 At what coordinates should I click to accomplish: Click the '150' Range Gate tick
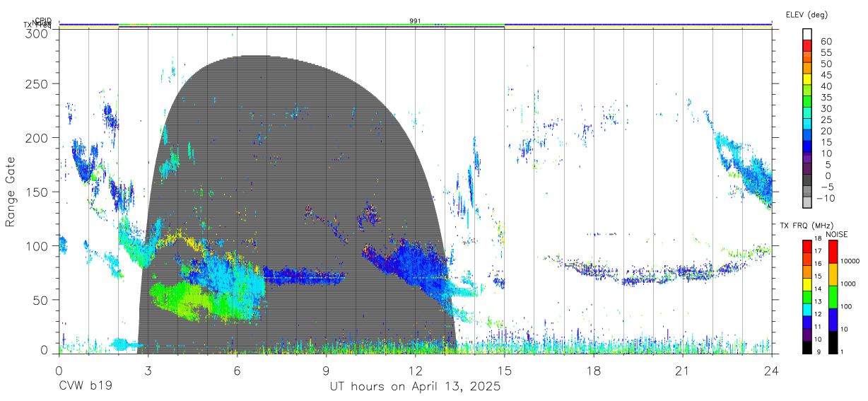point(38,192)
